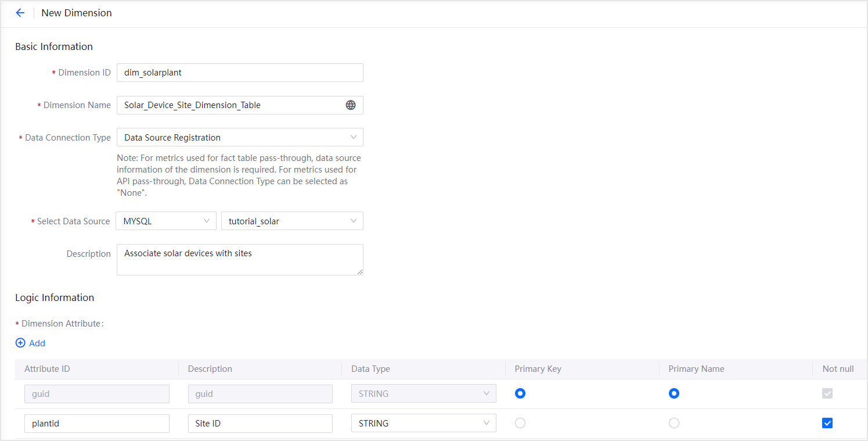
Task: Edit the plantid Attribute ID field
Action: (x=97, y=423)
